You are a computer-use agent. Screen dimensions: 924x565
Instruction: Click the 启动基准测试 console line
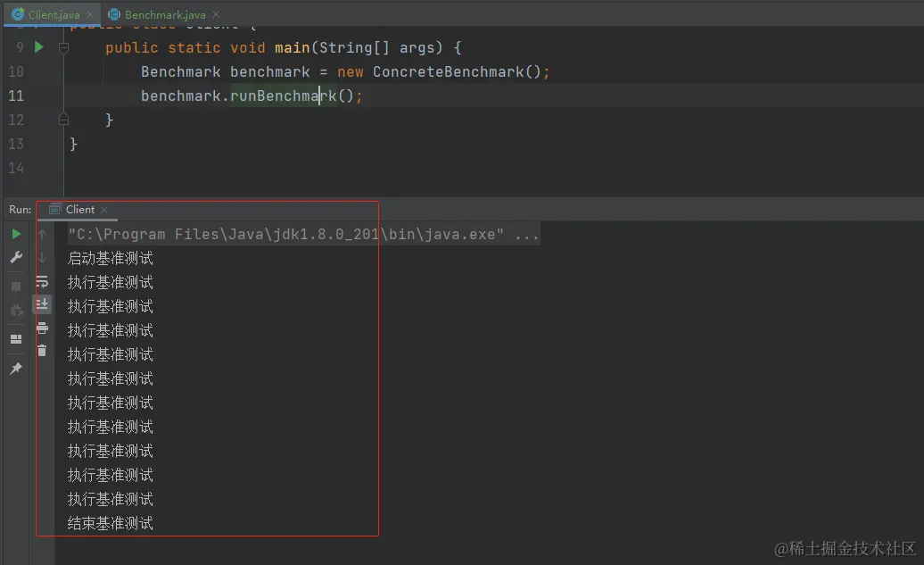coord(111,258)
